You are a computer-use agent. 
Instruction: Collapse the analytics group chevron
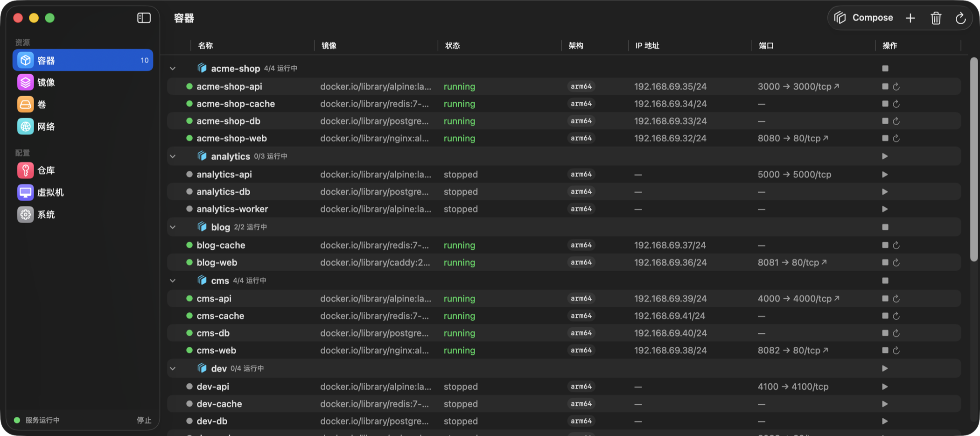173,156
